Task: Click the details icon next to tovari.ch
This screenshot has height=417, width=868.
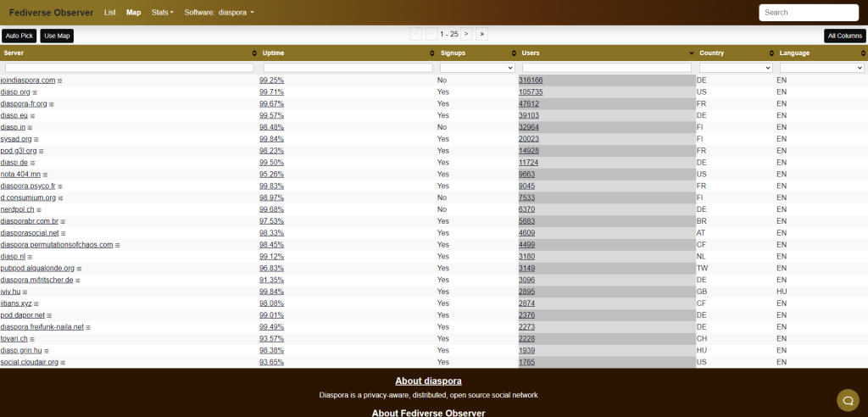Action: point(33,339)
